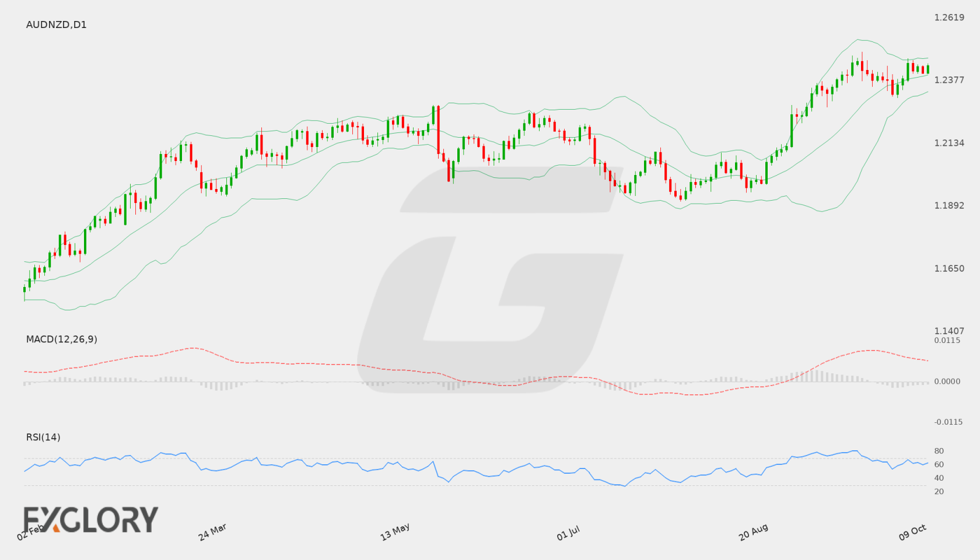Click the 1.2134 price axis label
The width and height of the screenshot is (980, 560).
click(949, 143)
